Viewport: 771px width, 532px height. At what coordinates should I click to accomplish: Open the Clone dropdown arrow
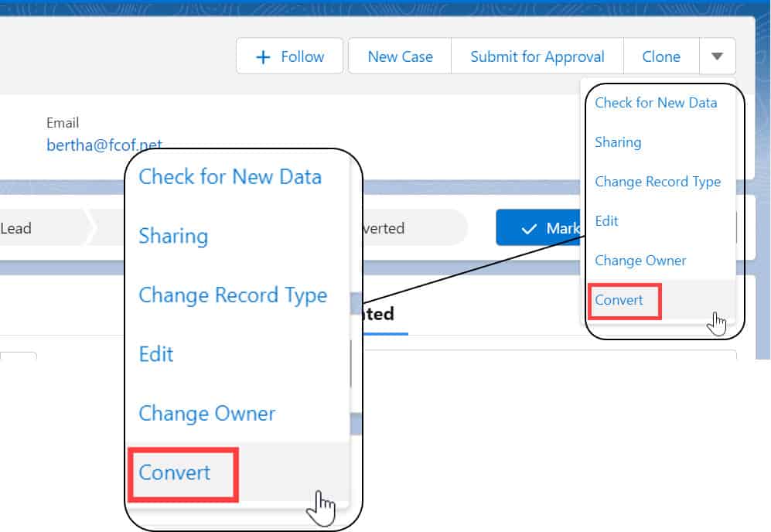pos(718,56)
